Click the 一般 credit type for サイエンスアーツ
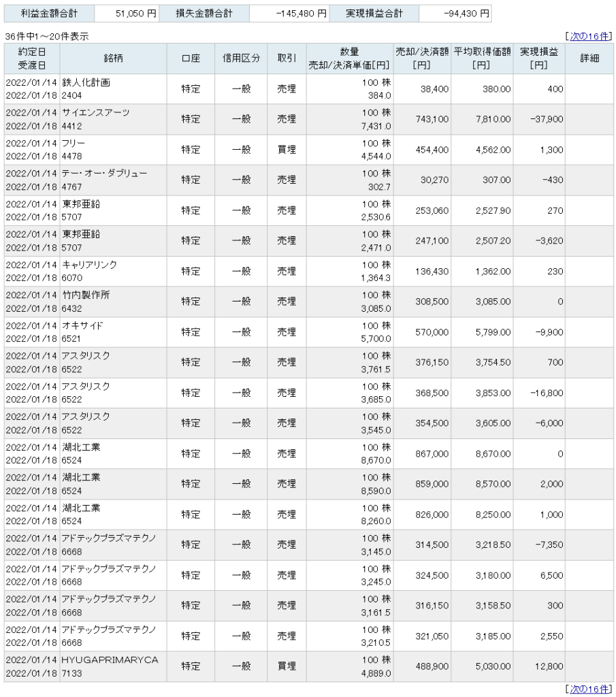The height and width of the screenshot is (697, 616). [241, 119]
